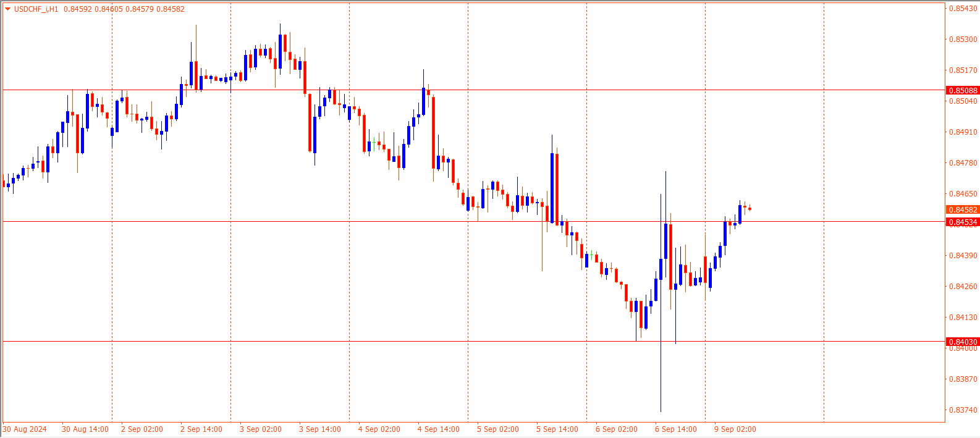Click the red 0.84030 price tag on axis
Image resolution: width=980 pixels, height=438 pixels.
pos(963,342)
